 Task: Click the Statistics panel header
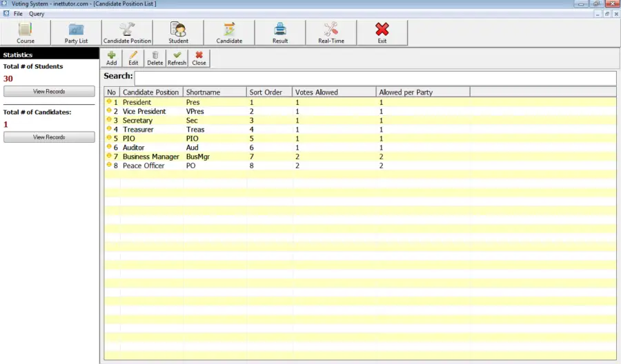tap(50, 54)
